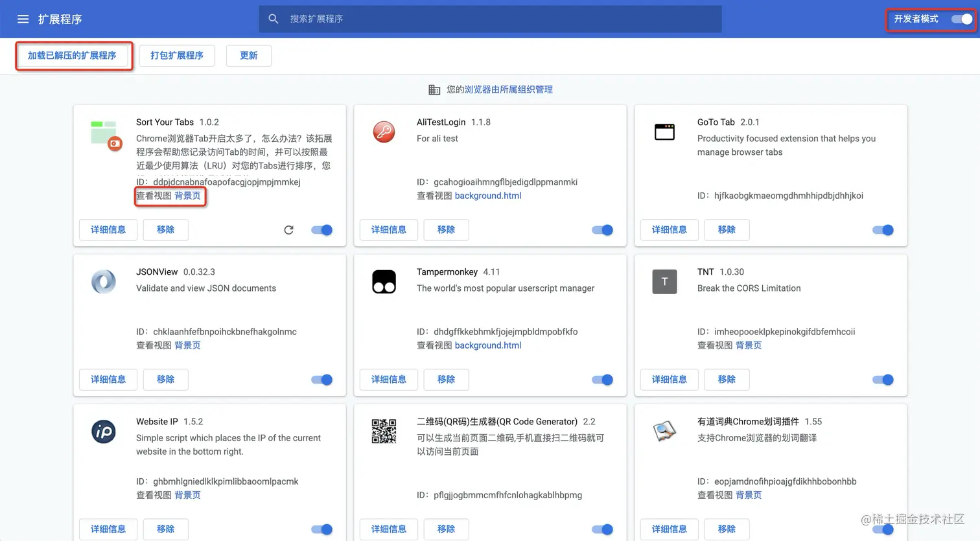This screenshot has width=980, height=541.
Task: Open 背景页 link of 有道词典 plugin
Action: tap(749, 495)
